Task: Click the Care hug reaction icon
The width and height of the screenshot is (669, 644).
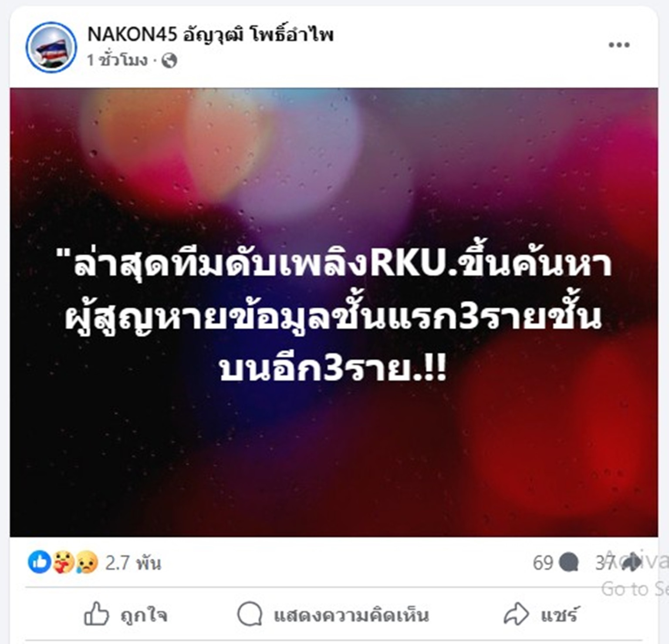Action: pos(64,562)
